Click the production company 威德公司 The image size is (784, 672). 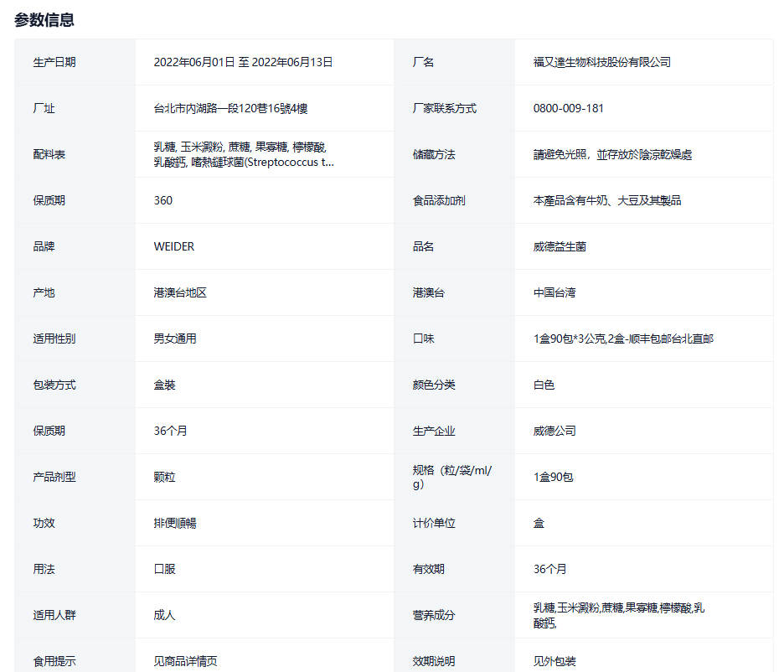click(554, 431)
